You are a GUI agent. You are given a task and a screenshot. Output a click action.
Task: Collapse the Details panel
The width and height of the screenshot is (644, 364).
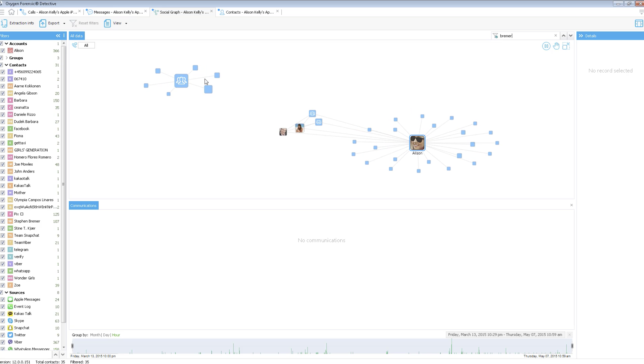(581, 36)
